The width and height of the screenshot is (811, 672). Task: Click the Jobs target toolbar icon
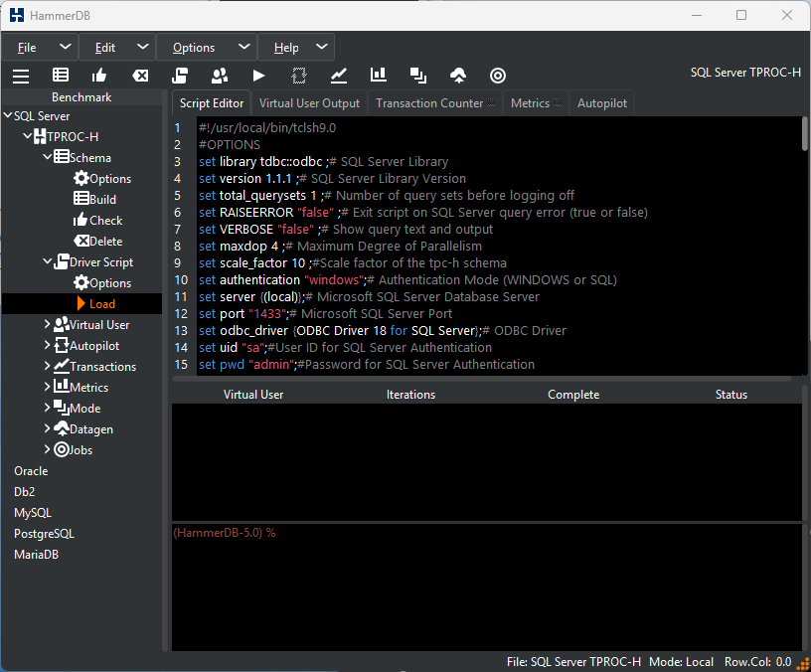coord(498,76)
